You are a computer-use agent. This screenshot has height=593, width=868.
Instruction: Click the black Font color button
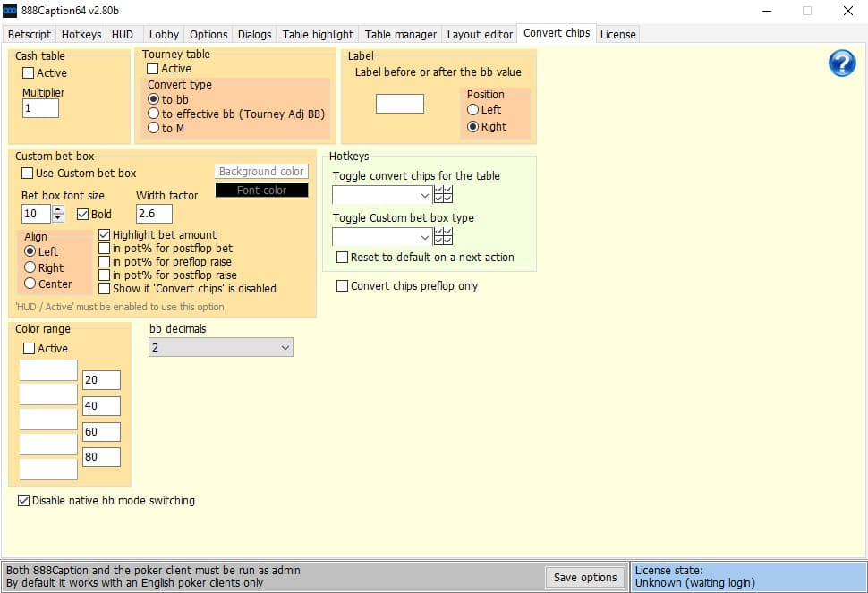coord(261,191)
